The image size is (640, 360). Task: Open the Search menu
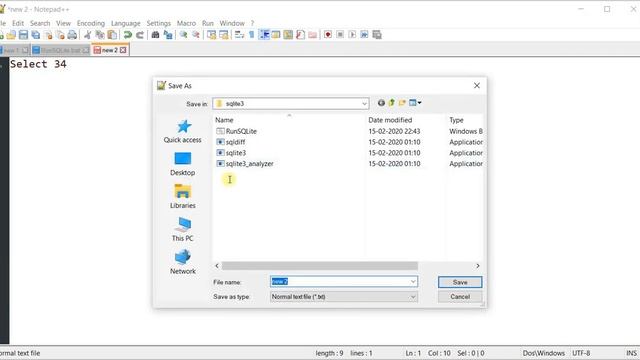(40, 23)
